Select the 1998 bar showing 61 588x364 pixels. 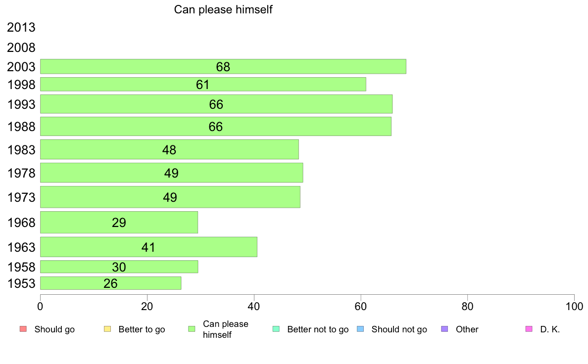point(203,85)
